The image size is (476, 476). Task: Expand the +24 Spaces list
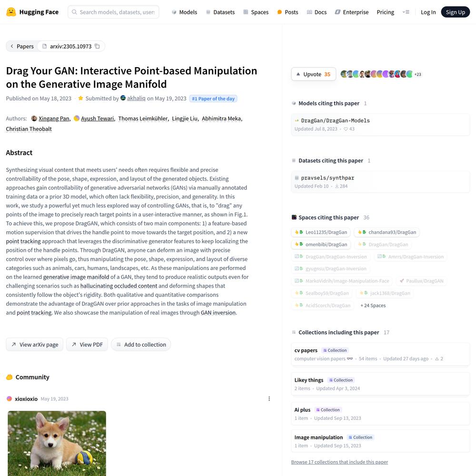pyautogui.click(x=373, y=306)
